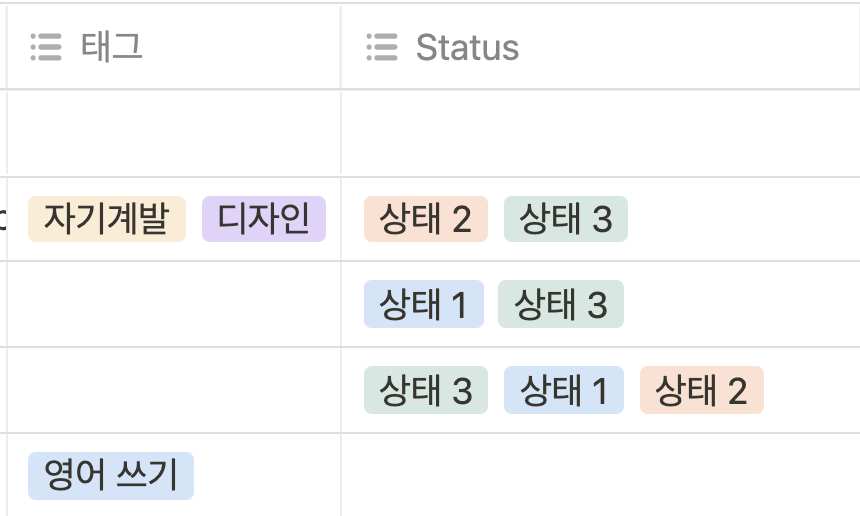Screen dimensions: 860x516
Task: Select the blue 영어 쓰기 tag
Action: tap(111, 476)
